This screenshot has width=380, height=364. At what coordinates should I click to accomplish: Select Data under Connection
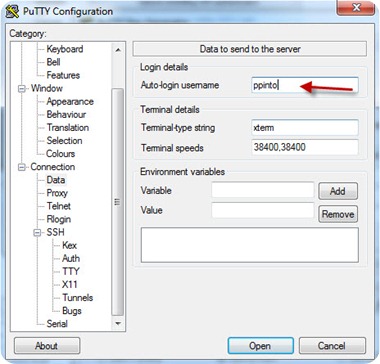click(x=56, y=180)
